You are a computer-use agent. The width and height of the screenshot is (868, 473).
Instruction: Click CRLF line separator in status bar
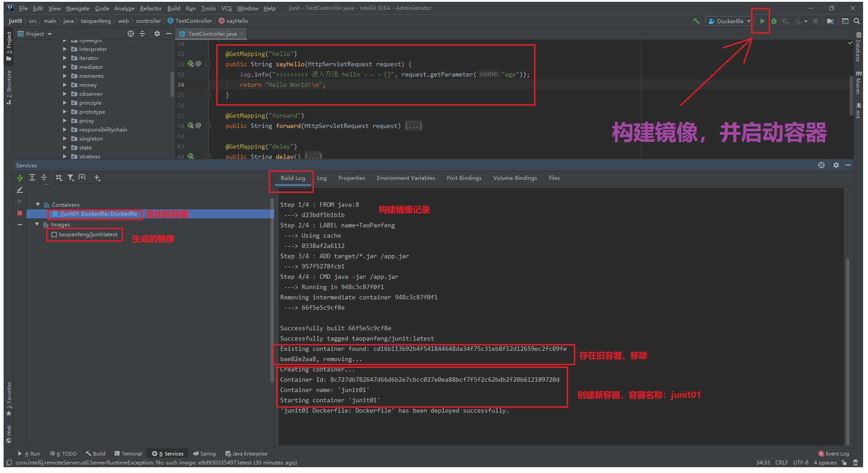(x=781, y=463)
